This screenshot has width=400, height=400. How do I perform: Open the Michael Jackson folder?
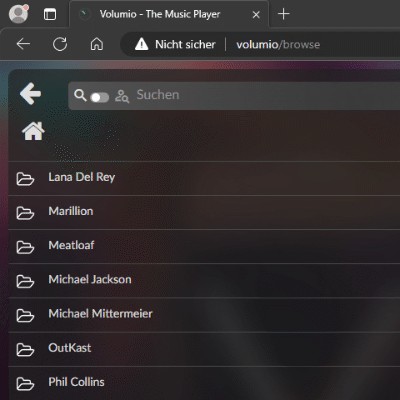pyautogui.click(x=204, y=281)
